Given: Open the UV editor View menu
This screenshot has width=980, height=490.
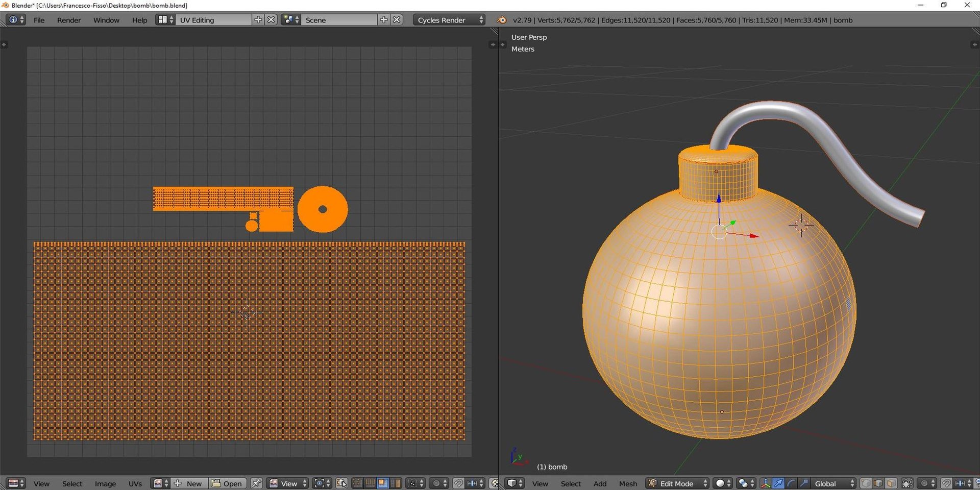Looking at the screenshot, I should coord(41,483).
